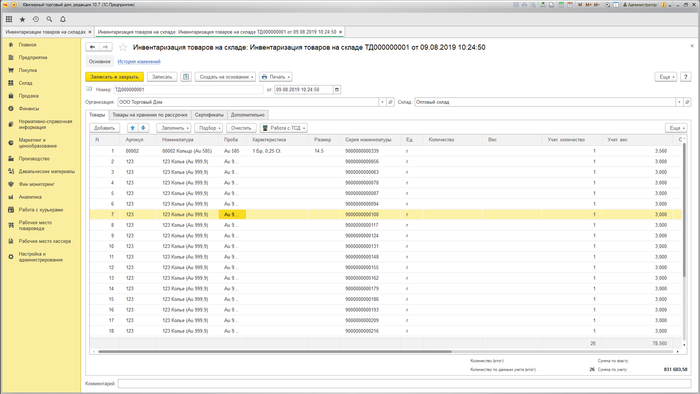This screenshot has width=700, height=394.
Task: Open the search magnifier icon
Action: (49, 19)
